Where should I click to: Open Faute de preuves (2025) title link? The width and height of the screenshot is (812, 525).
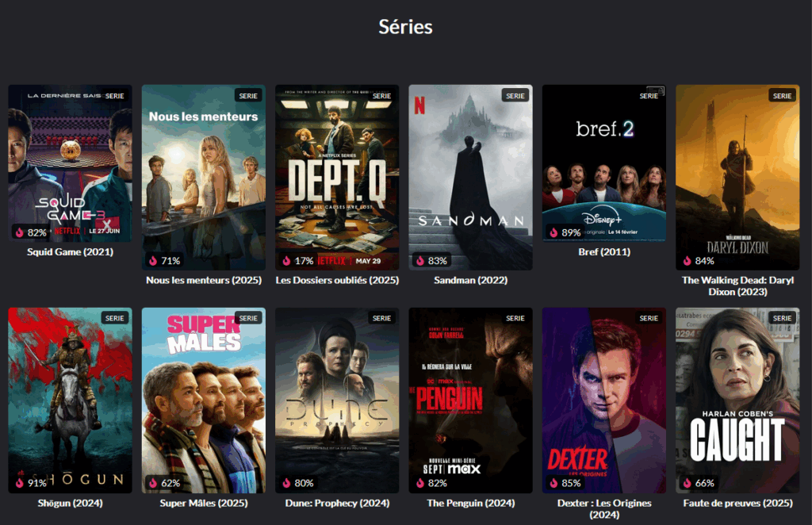click(737, 503)
